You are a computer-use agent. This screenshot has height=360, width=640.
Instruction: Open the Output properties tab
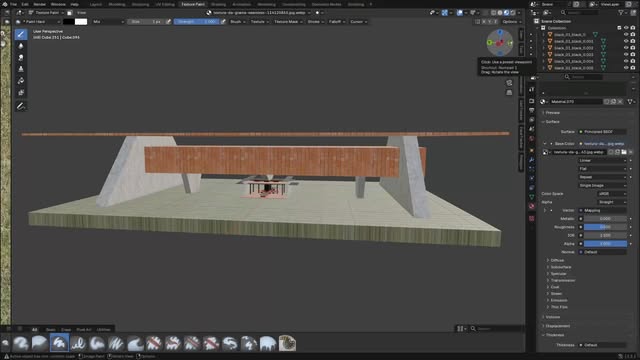pos(531,110)
